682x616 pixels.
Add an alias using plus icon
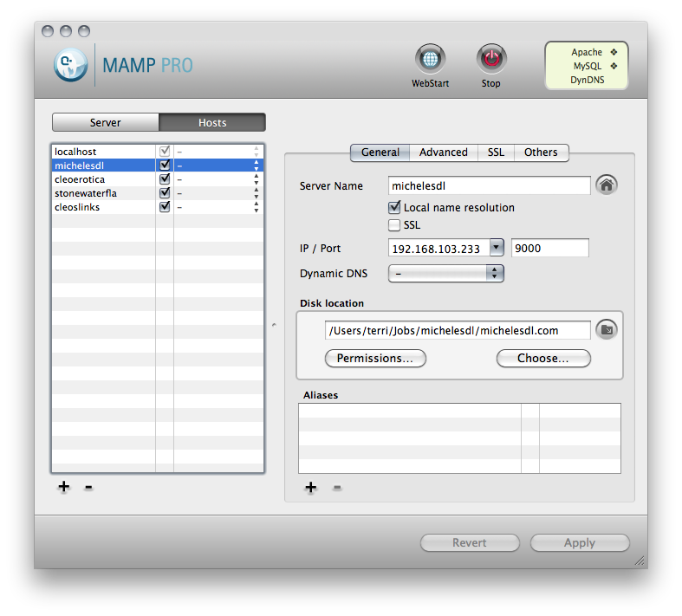click(x=311, y=488)
